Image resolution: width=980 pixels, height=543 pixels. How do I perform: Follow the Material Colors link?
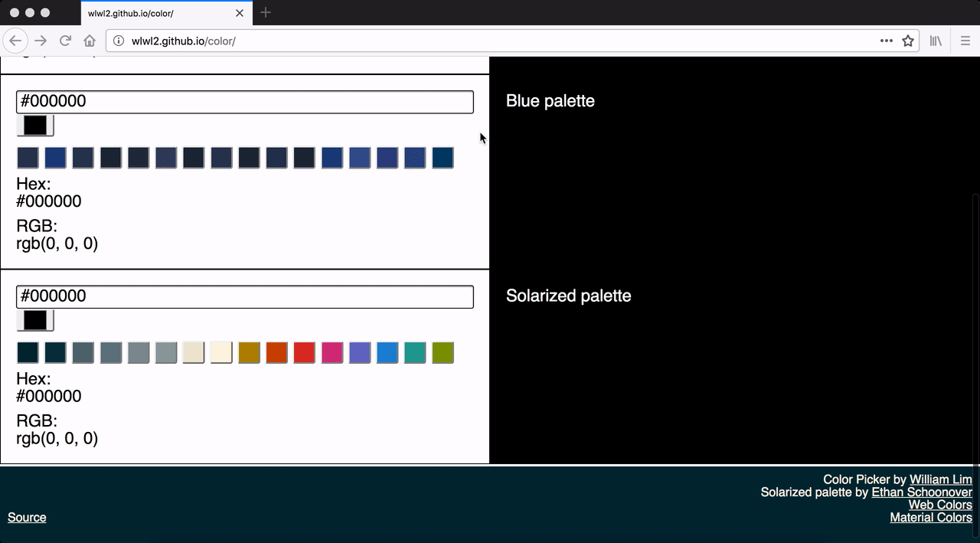coord(930,517)
